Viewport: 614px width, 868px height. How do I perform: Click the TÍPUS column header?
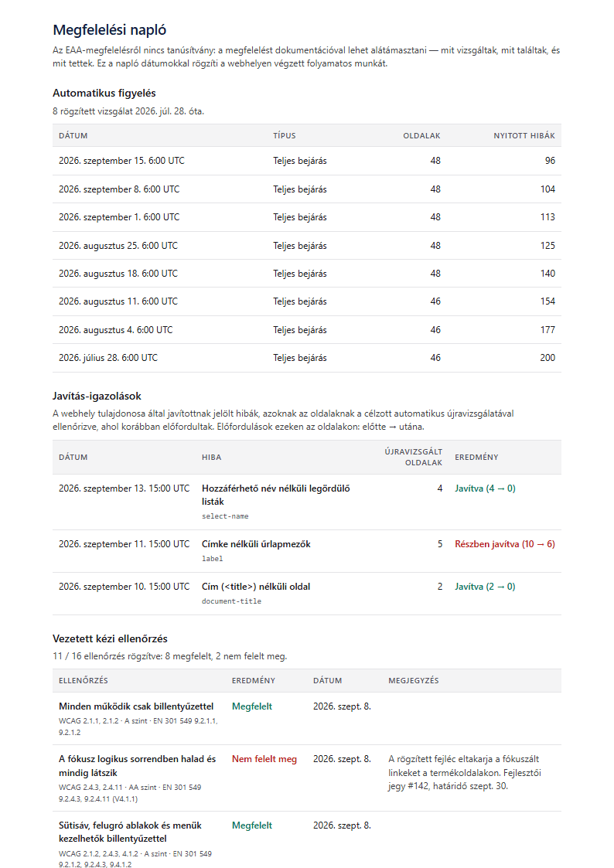(x=285, y=135)
